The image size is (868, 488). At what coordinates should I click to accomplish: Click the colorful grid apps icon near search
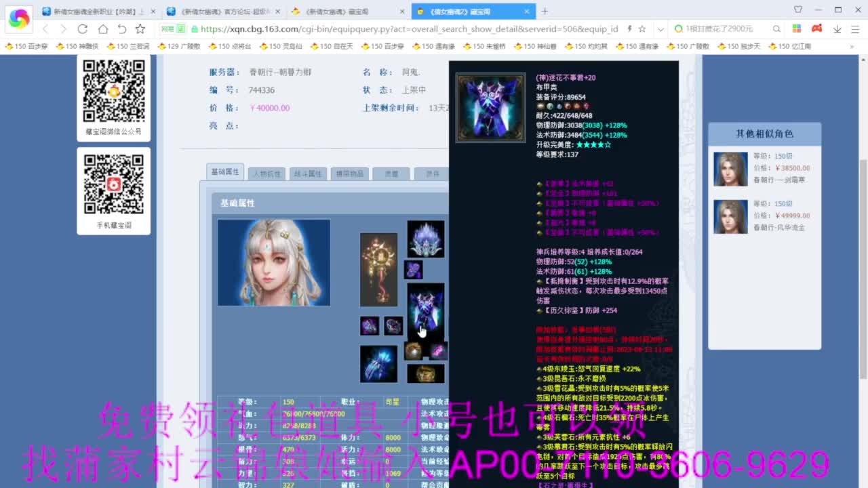click(798, 30)
